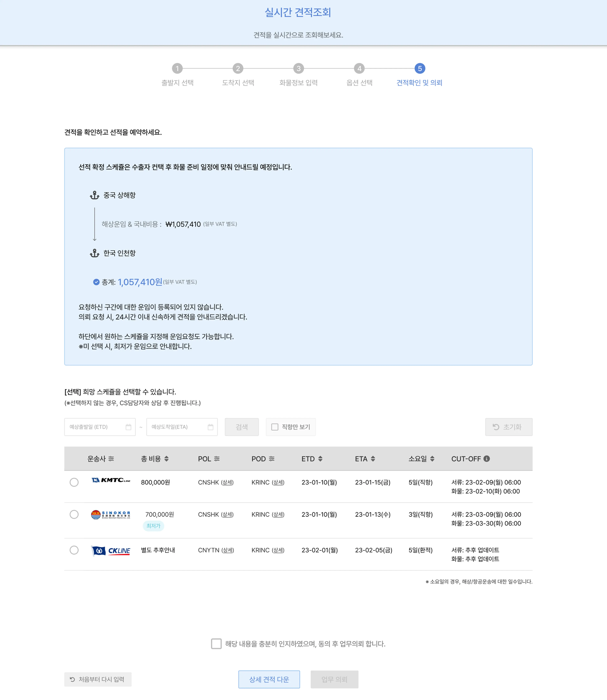Go to step 3 화물정보 입력

[x=298, y=68]
